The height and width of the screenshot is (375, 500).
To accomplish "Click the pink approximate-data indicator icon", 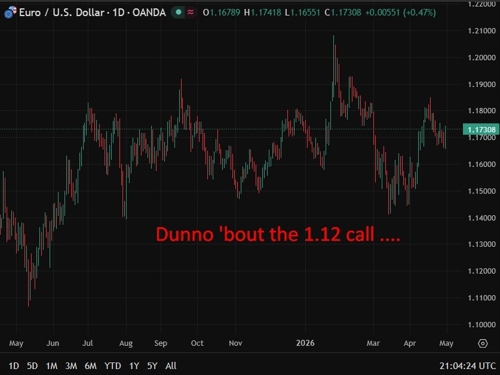I will coord(191,12).
